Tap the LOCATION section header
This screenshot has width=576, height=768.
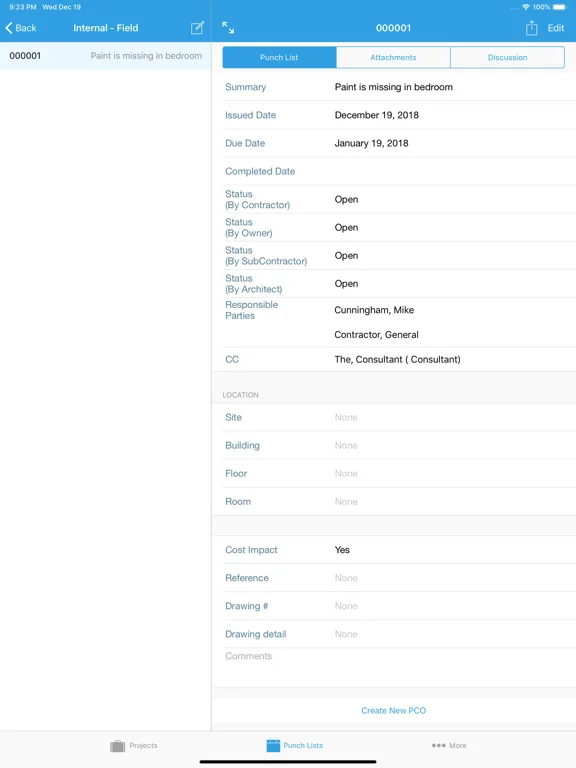[240, 395]
